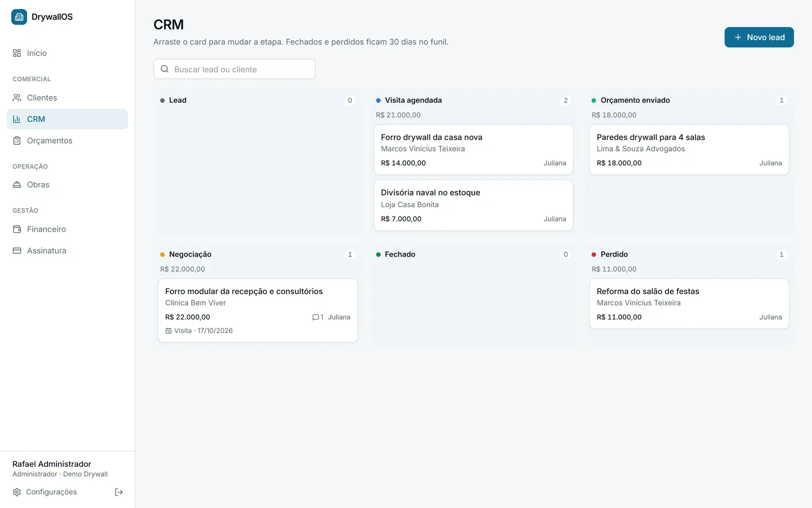Image resolution: width=812 pixels, height=508 pixels.
Task: Open the Obras section
Action: 67,185
